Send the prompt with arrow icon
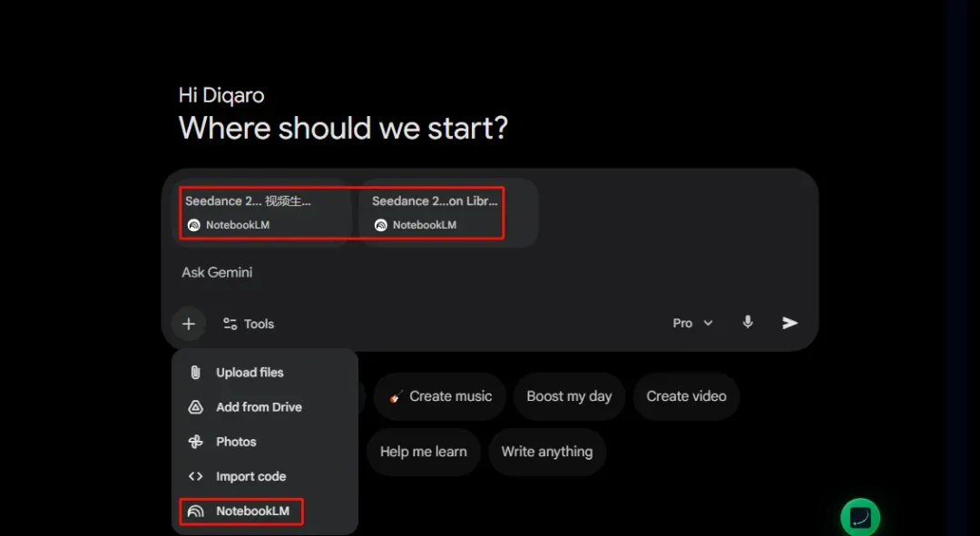The height and width of the screenshot is (536, 980). [790, 322]
